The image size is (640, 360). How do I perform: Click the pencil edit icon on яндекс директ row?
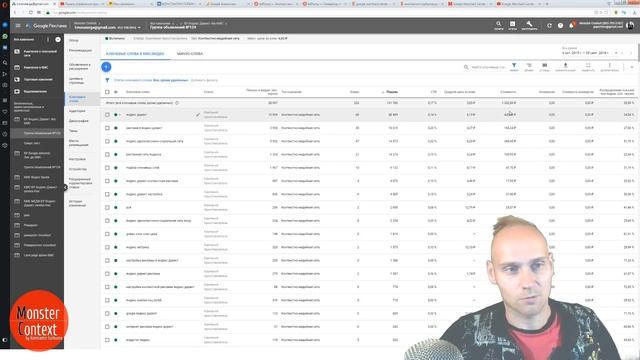(x=198, y=115)
